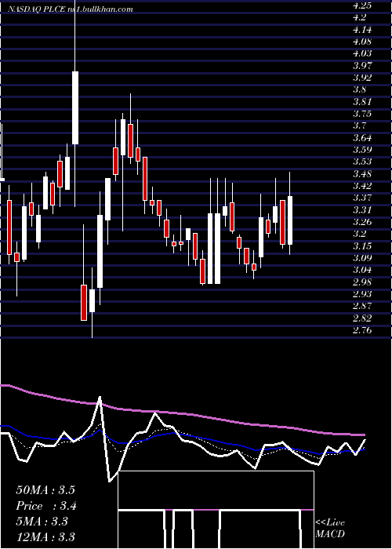Click the 3.97 price axis label

362,66
